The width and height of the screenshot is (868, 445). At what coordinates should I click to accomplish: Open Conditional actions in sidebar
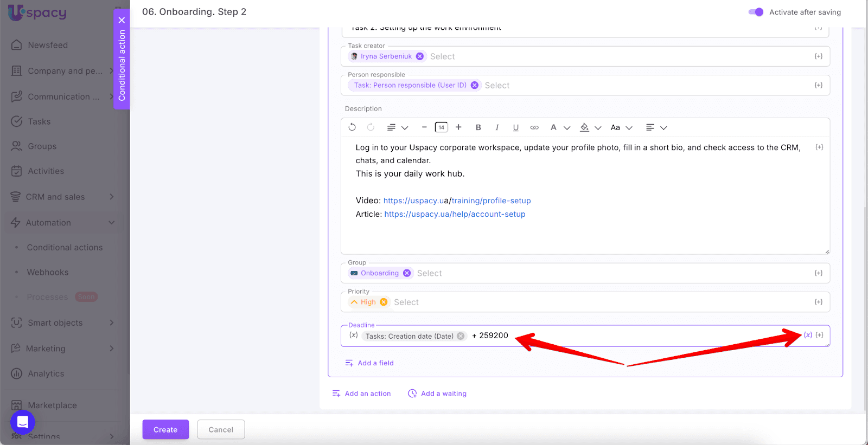pyautogui.click(x=65, y=248)
